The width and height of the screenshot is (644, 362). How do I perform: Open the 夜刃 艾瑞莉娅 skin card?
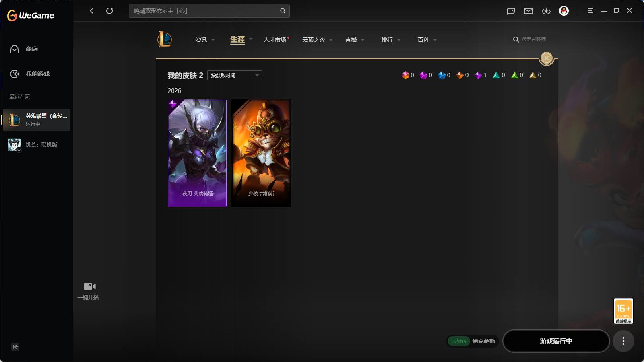[198, 153]
